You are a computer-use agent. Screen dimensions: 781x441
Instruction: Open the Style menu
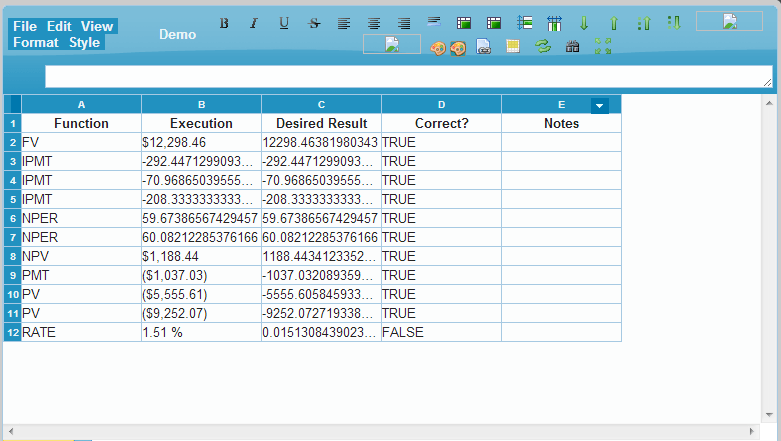pos(85,42)
